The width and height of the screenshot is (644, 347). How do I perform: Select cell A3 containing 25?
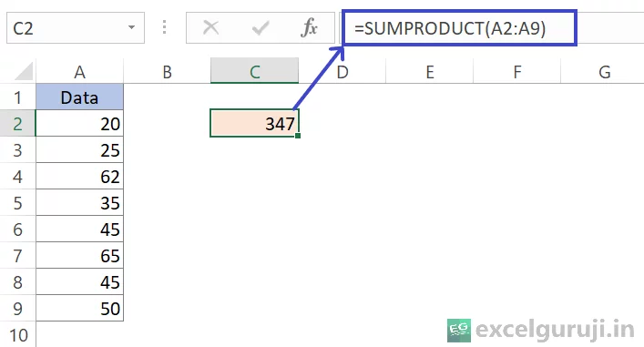coord(79,150)
